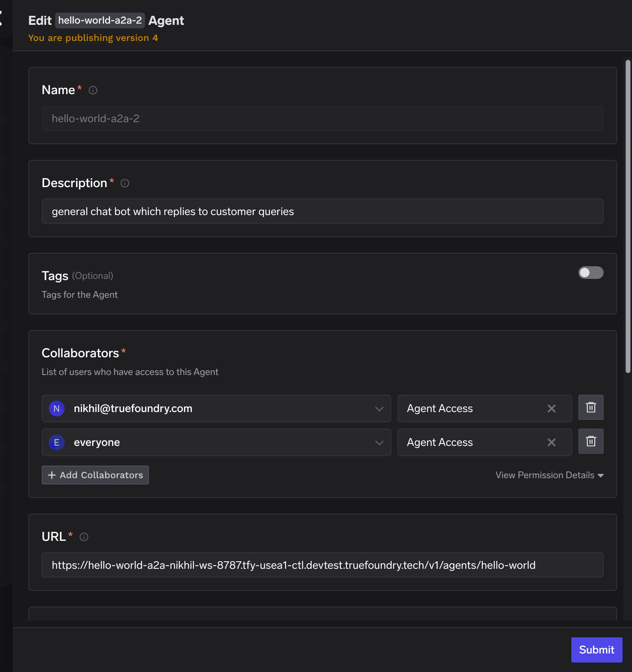632x672 pixels.
Task: Delete everyone collaborator using trash icon
Action: coord(591,441)
